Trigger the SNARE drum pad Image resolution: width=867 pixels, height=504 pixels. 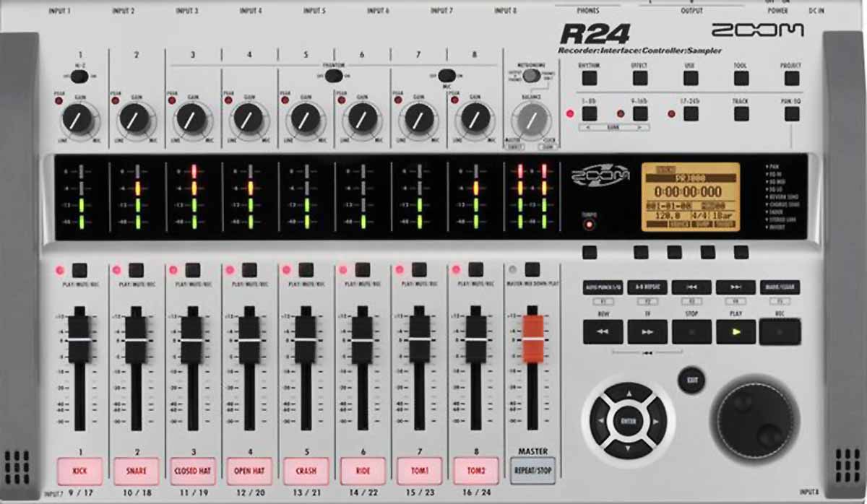pos(136,472)
